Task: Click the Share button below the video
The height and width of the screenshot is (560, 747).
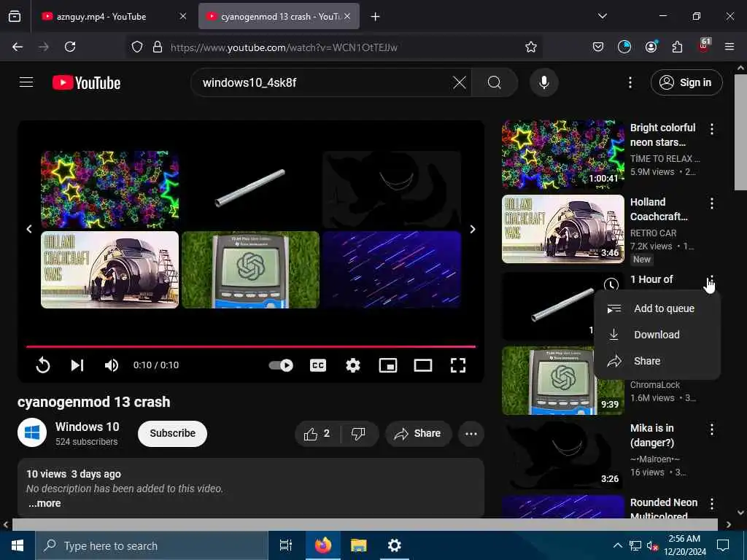Action: click(418, 433)
